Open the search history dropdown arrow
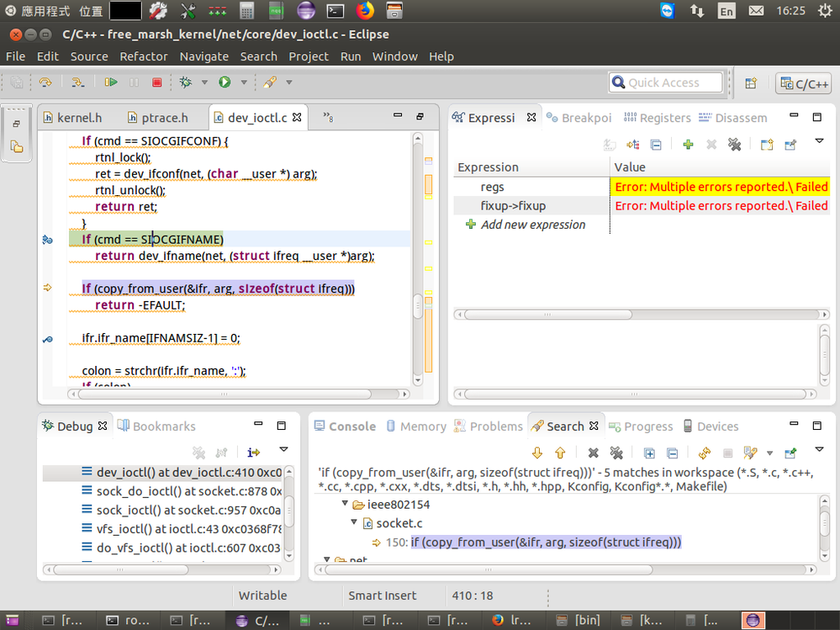Image resolution: width=840 pixels, height=630 pixels. coord(770,453)
